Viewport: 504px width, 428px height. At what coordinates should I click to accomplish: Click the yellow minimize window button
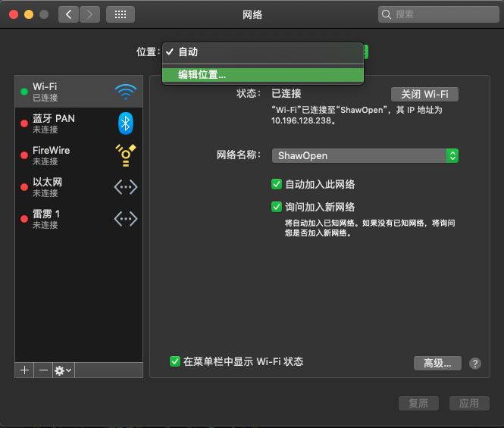29,14
